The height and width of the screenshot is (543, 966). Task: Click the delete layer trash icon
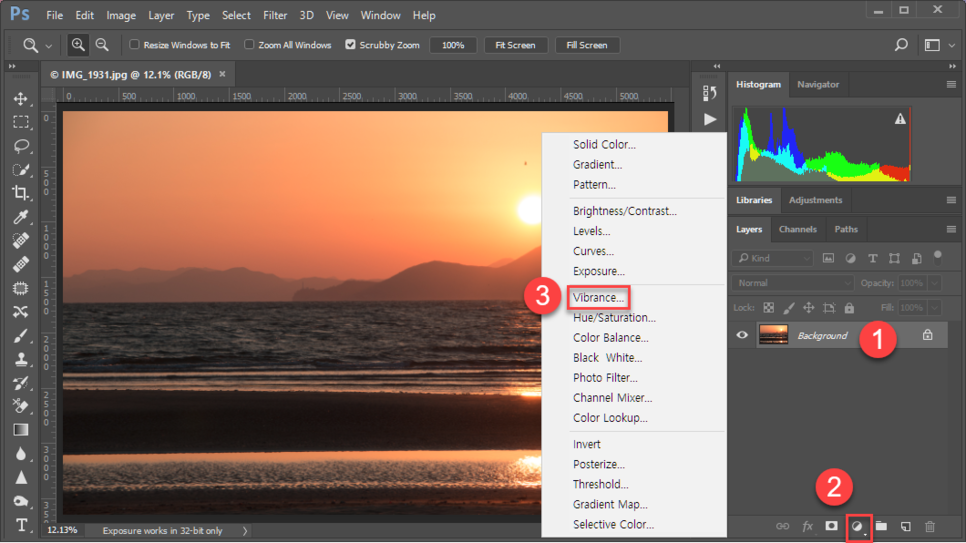(930, 526)
